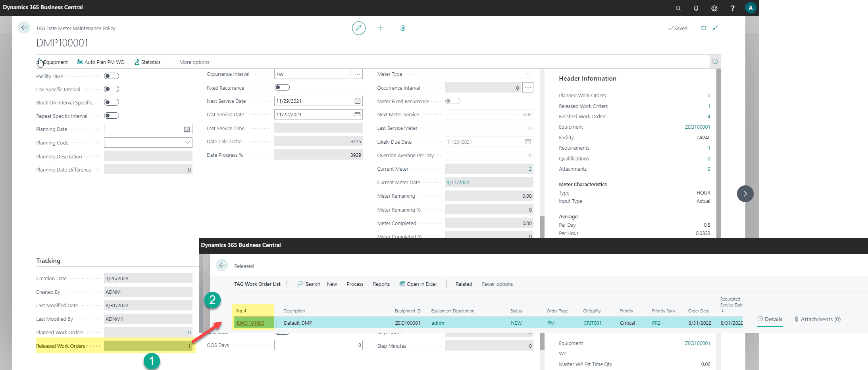868x370 pixels.
Task: Expand Planning Code dropdown
Action: [187, 143]
